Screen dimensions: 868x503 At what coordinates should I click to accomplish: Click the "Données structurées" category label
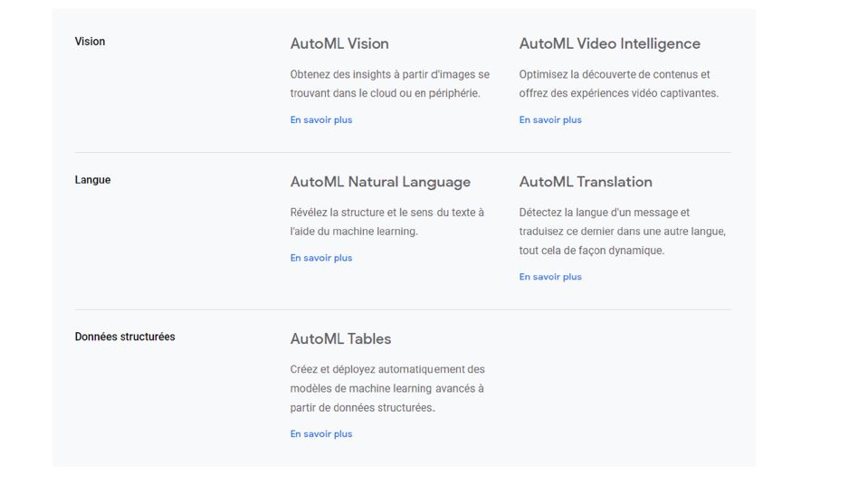[x=125, y=337]
